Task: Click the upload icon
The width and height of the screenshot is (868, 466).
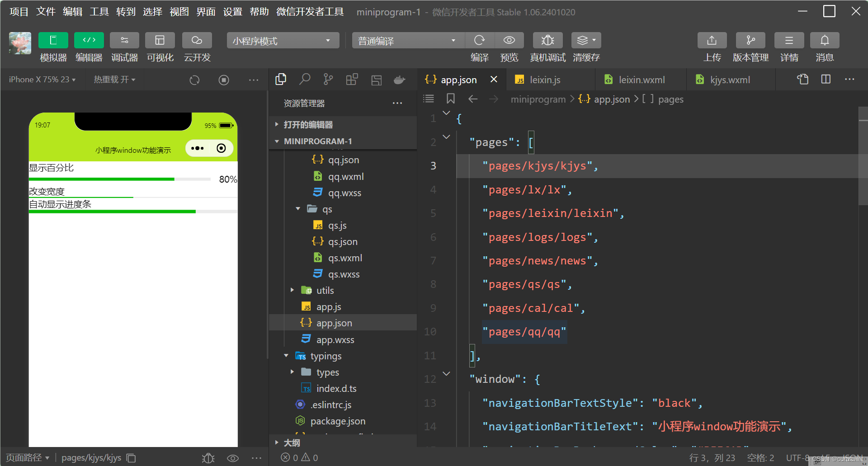Action: pos(712,40)
